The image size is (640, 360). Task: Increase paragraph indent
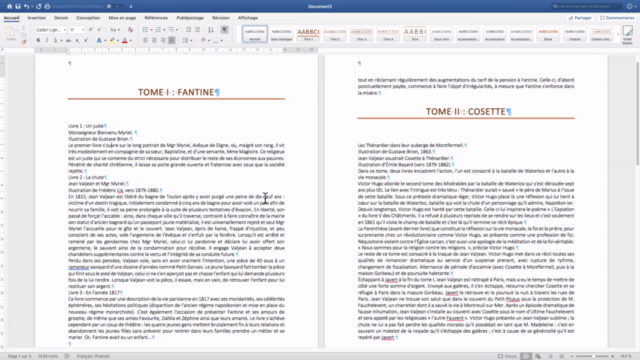click(197, 30)
